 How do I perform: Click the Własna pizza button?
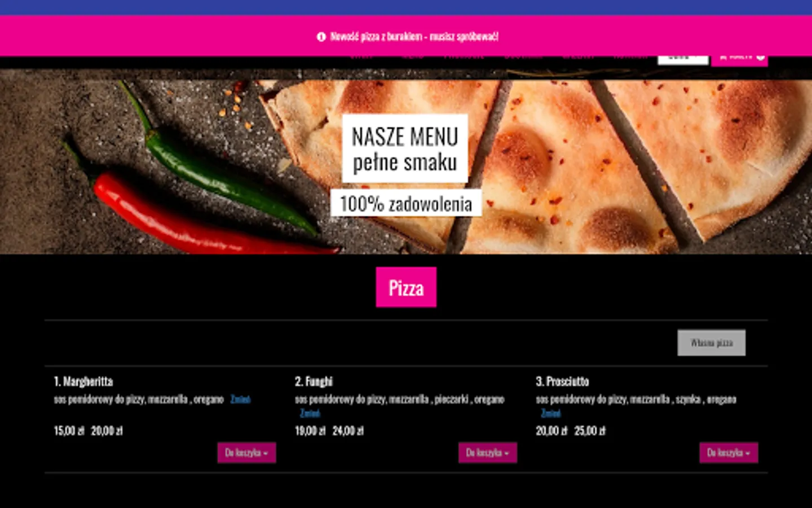coord(711,343)
